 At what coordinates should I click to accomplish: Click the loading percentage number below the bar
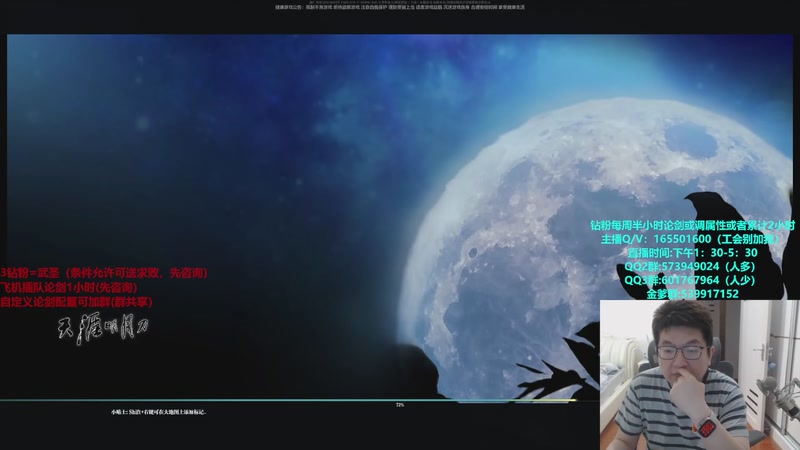click(400, 405)
